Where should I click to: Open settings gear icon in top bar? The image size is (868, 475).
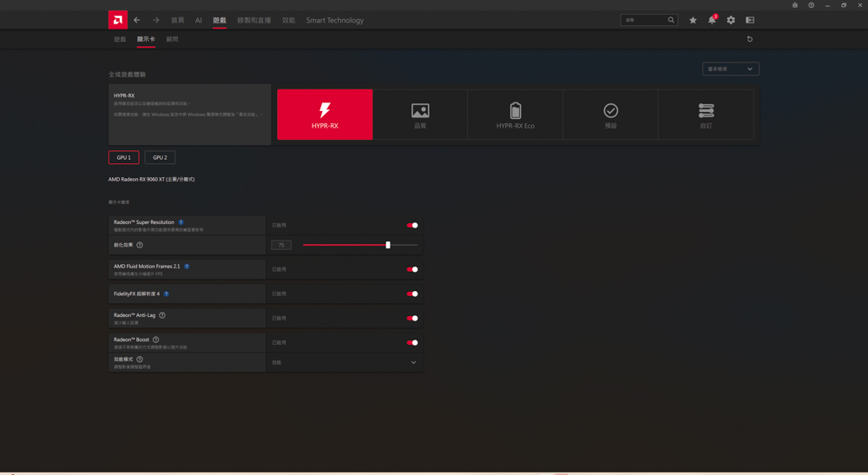coord(731,20)
